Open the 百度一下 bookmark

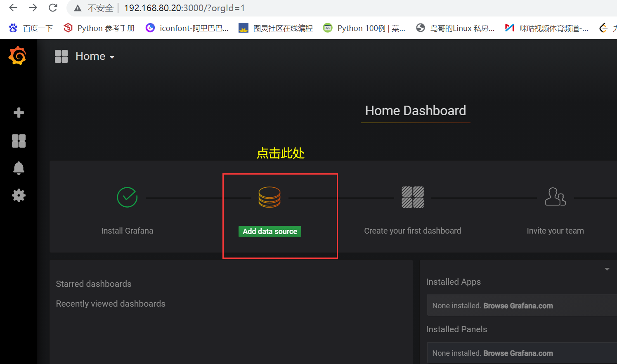tap(31, 28)
